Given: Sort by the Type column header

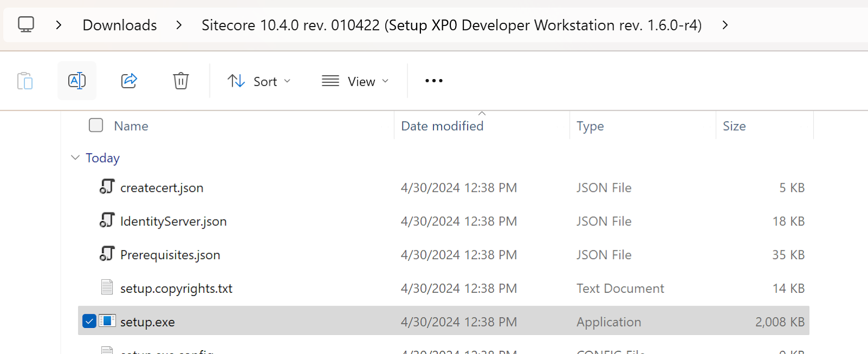Looking at the screenshot, I should point(590,126).
